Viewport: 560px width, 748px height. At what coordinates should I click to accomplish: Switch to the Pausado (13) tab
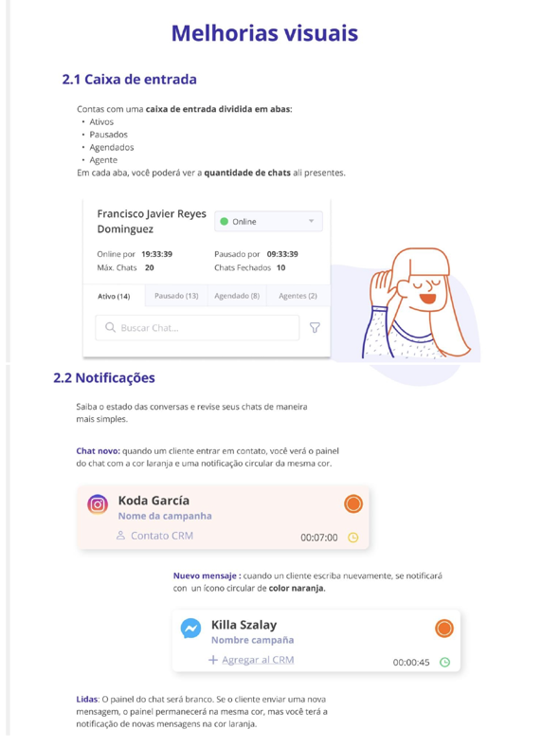(176, 296)
